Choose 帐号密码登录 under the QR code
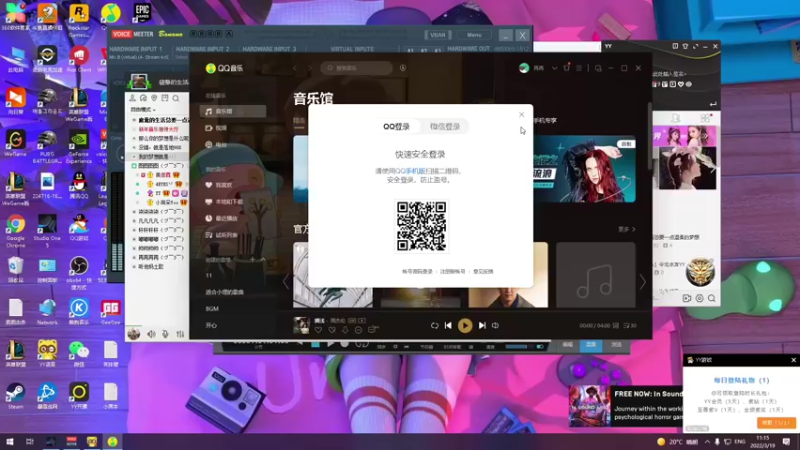800x450 pixels. pyautogui.click(x=417, y=271)
